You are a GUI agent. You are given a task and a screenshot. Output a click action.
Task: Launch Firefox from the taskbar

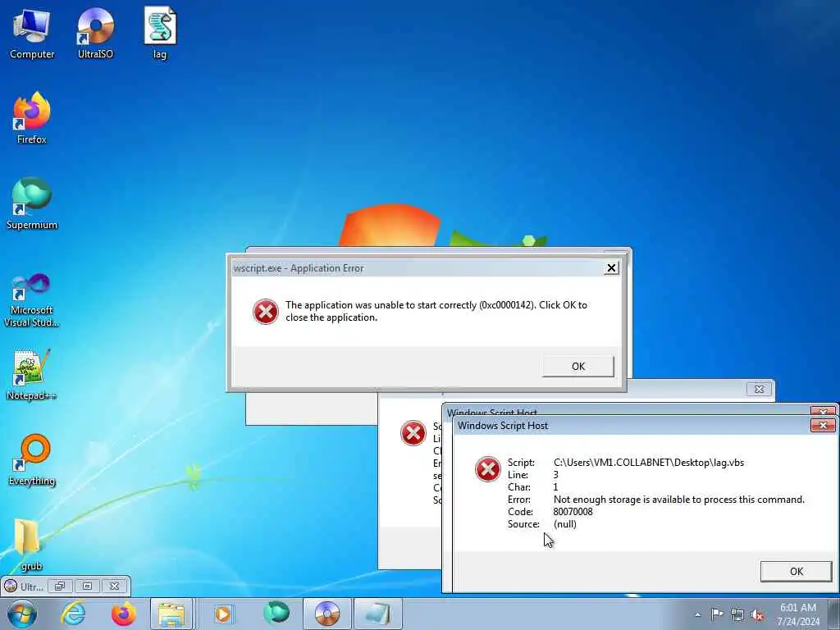123,614
